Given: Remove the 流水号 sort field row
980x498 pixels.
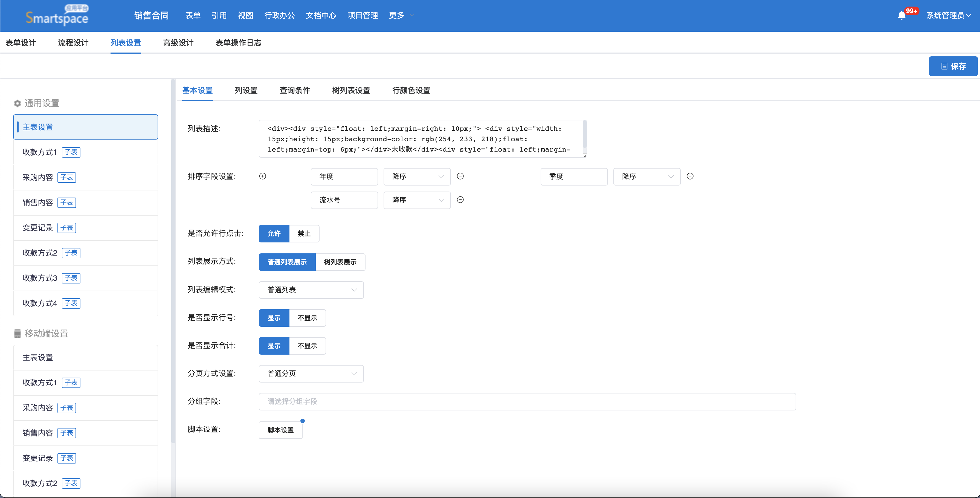Looking at the screenshot, I should click(x=460, y=200).
